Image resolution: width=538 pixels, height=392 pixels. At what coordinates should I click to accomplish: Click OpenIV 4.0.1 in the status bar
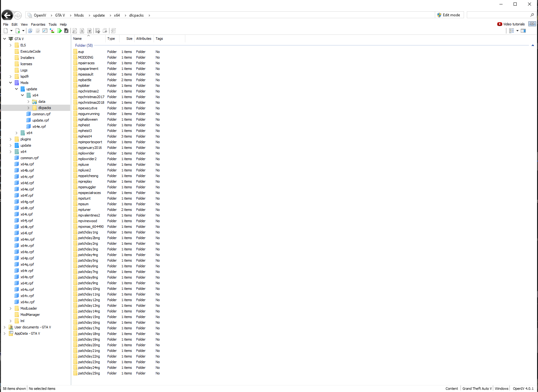tap(523, 389)
